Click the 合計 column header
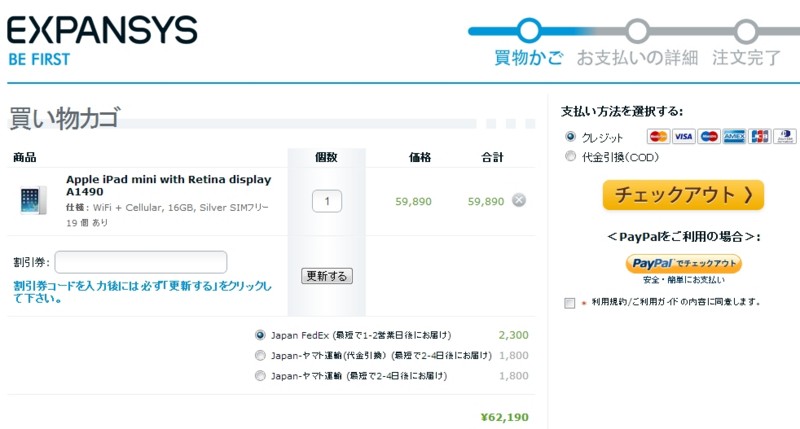800x429 pixels. tap(492, 157)
